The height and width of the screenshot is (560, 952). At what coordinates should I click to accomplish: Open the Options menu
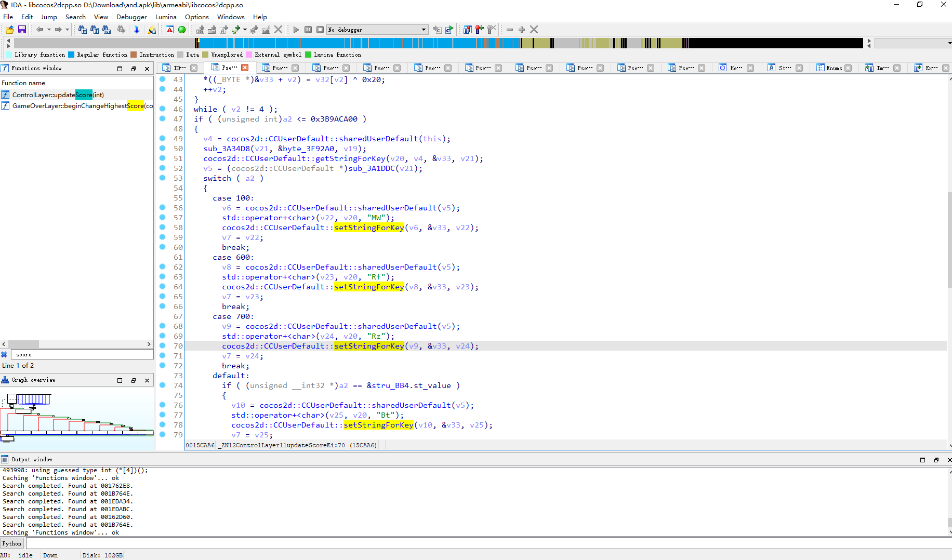197,17
